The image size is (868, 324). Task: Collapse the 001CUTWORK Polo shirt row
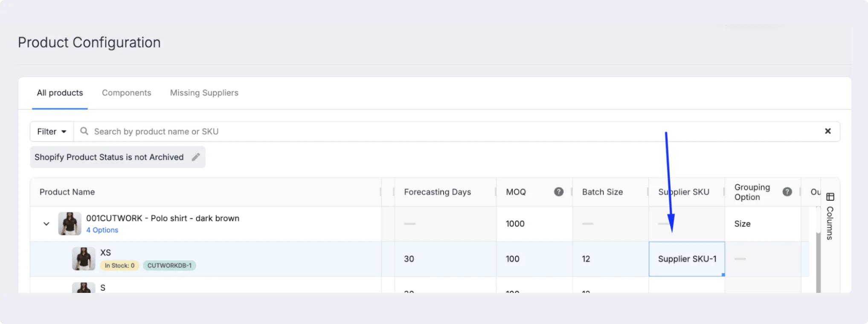(46, 224)
